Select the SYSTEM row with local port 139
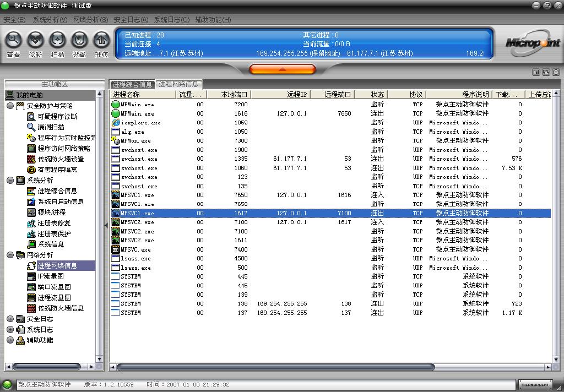This screenshot has width=564, height=392. coord(330,295)
